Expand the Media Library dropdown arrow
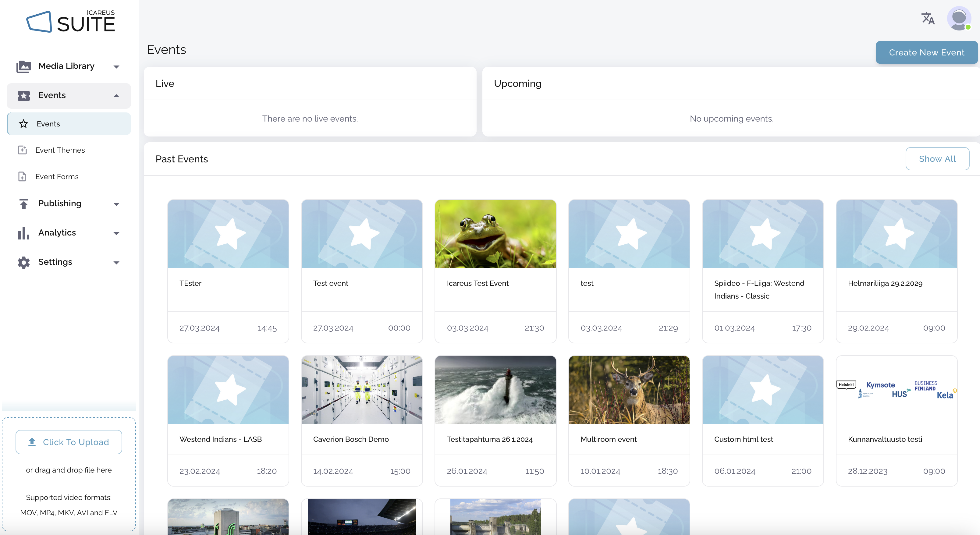980x535 pixels. pos(116,66)
